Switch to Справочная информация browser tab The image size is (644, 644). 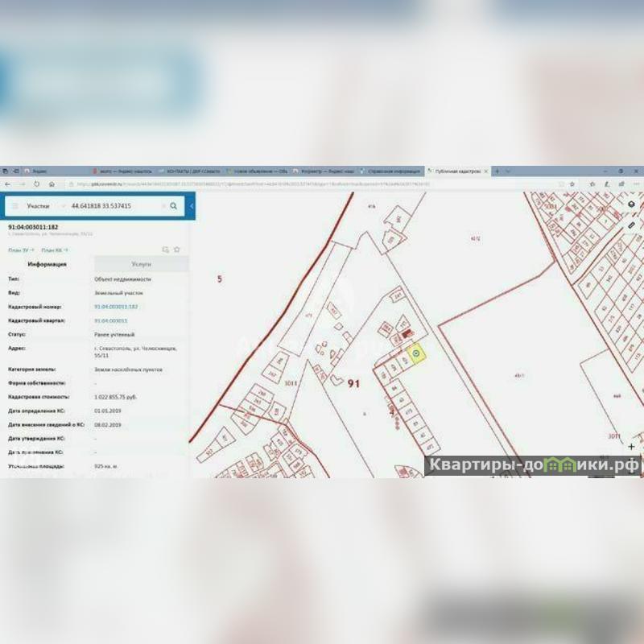point(393,171)
